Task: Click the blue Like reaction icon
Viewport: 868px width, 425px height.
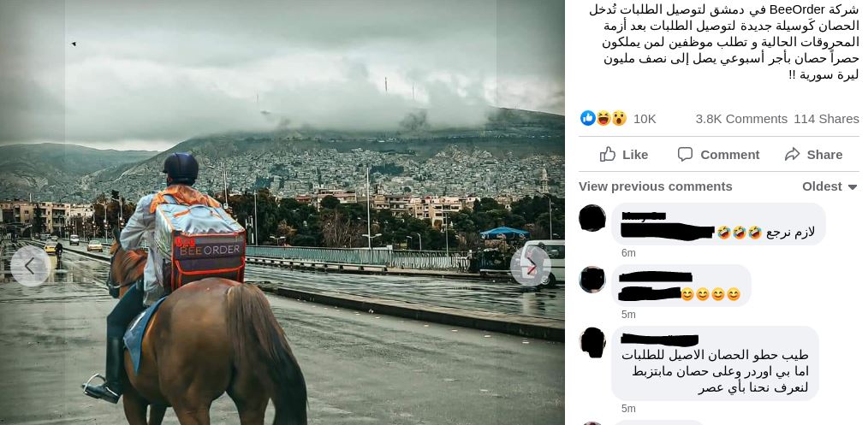Action: (x=587, y=118)
